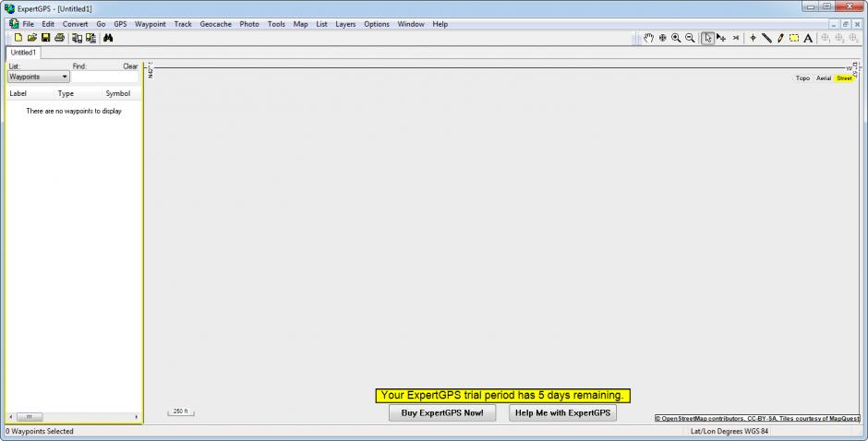Image resolution: width=868 pixels, height=441 pixels.
Task: Restore the inner document window
Action: pyautogui.click(x=845, y=24)
